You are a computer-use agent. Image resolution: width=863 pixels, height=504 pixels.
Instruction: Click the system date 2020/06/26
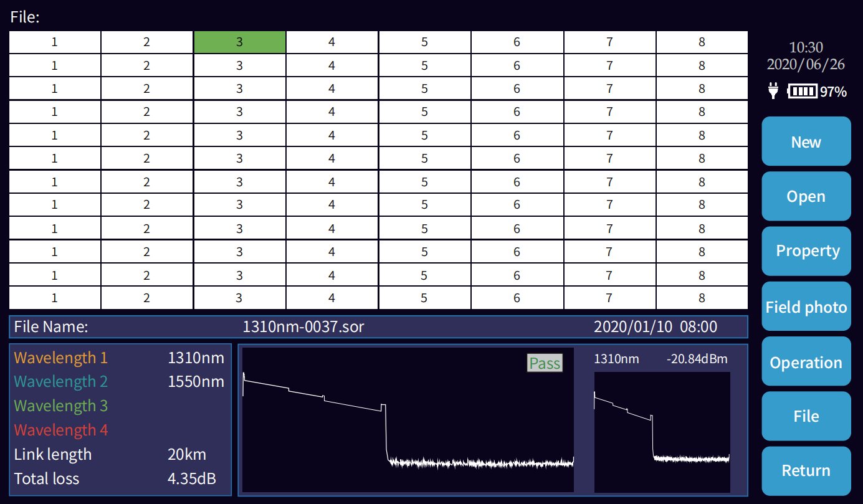[x=806, y=64]
